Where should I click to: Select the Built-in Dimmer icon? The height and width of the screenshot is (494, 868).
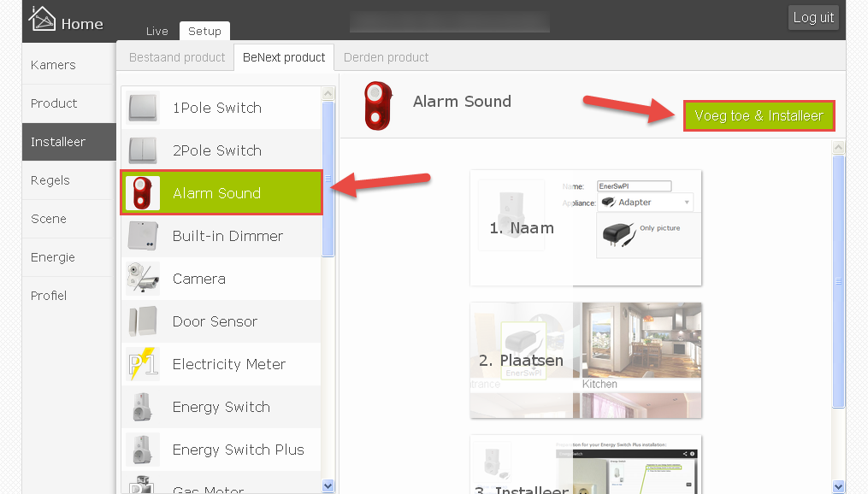[x=143, y=236]
